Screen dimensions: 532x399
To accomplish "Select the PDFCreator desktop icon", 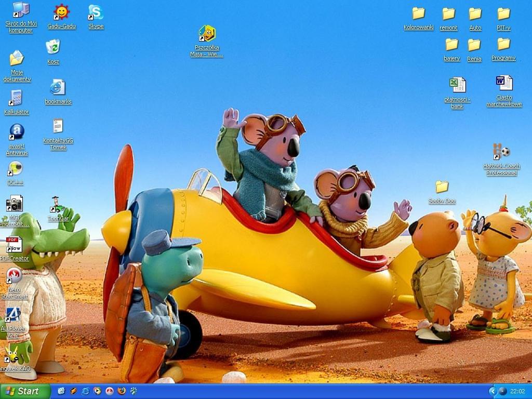I will (x=14, y=245).
